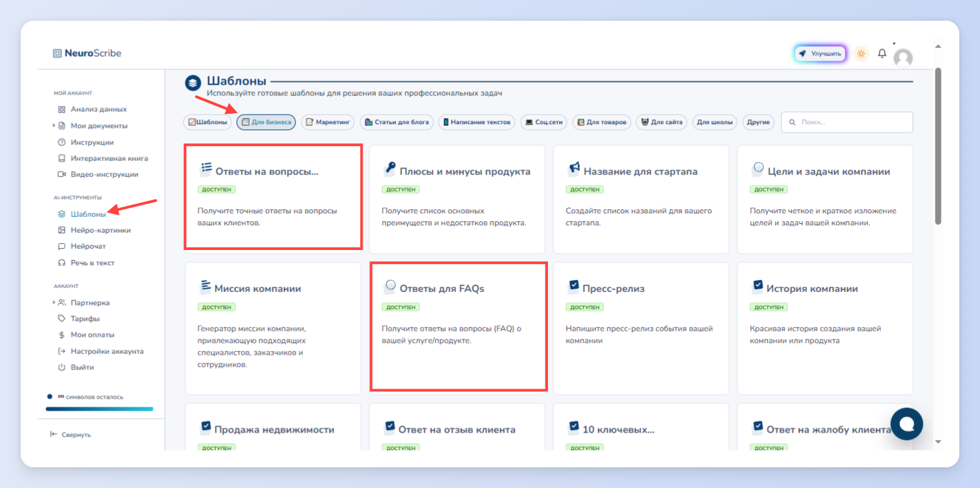Click icon on Ответы для FAQs card
The width and height of the screenshot is (980, 488).
pyautogui.click(x=390, y=286)
